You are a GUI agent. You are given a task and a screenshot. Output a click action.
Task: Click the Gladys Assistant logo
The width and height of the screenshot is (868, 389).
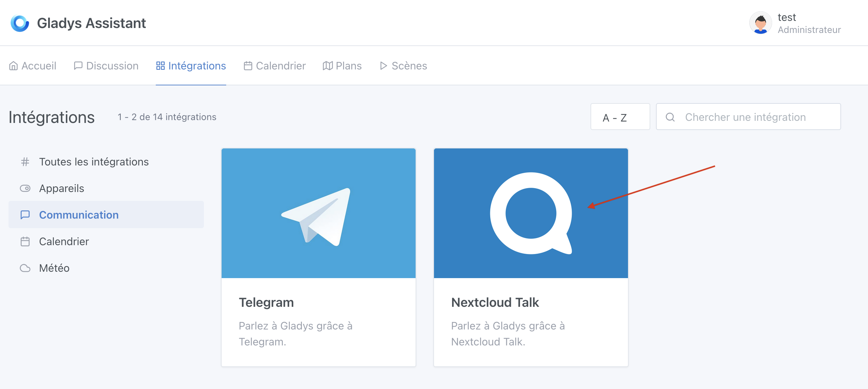coord(20,23)
